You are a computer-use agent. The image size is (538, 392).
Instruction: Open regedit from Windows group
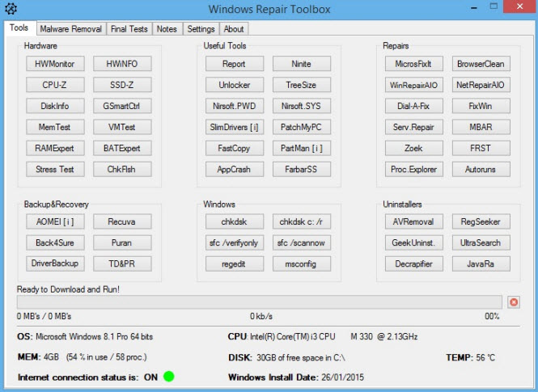[235, 263]
